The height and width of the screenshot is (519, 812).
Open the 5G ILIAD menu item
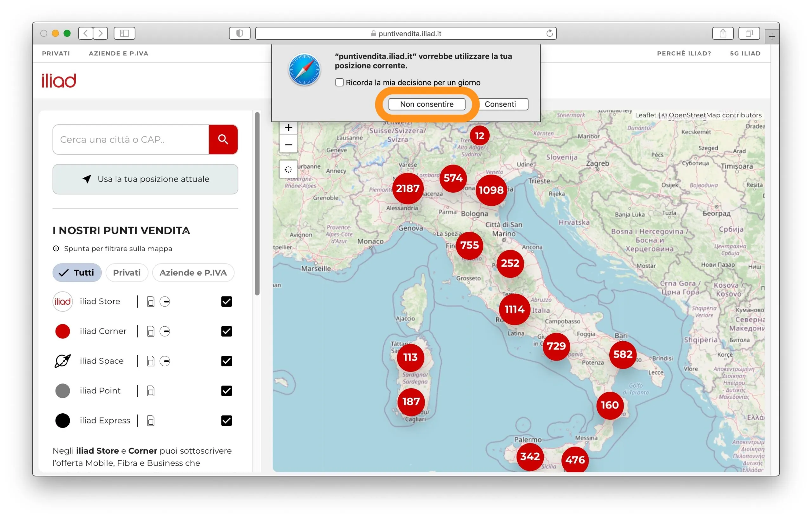[x=745, y=53]
